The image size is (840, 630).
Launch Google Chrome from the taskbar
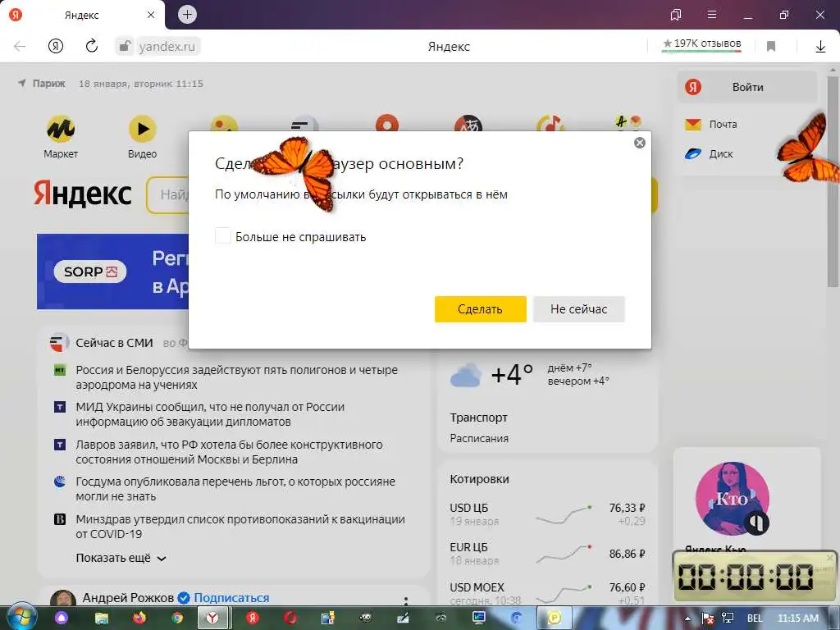[177, 618]
